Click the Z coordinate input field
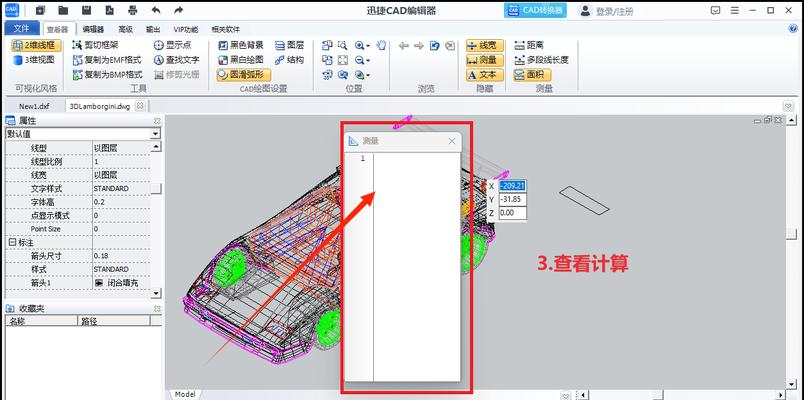Screen dimensions: 804x400 512,213
